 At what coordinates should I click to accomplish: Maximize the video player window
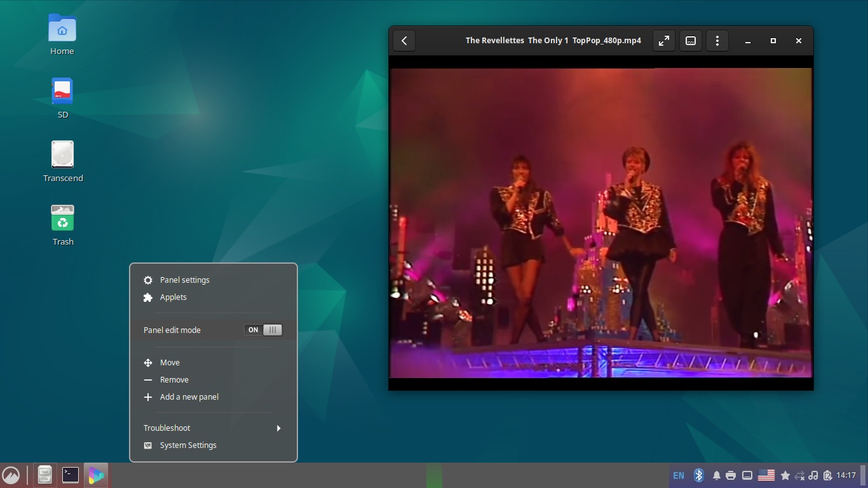(x=773, y=41)
